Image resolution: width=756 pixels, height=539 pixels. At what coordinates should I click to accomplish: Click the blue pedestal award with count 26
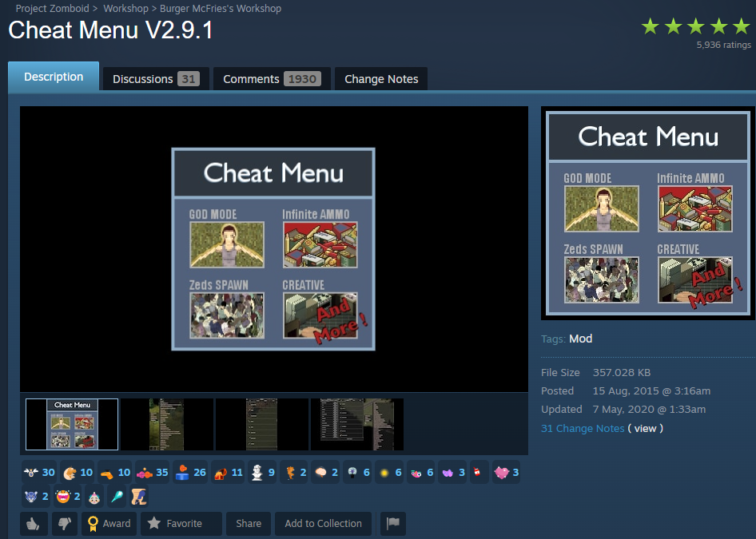point(190,473)
